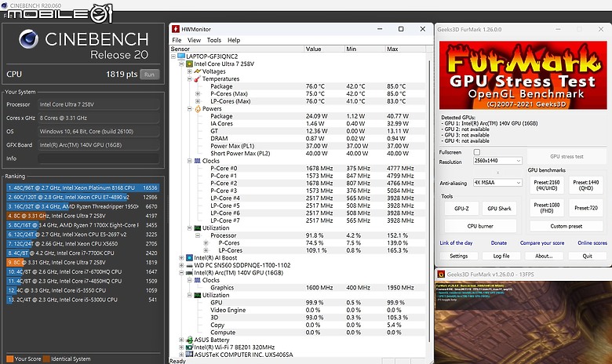Click the Max column header

[405, 49]
